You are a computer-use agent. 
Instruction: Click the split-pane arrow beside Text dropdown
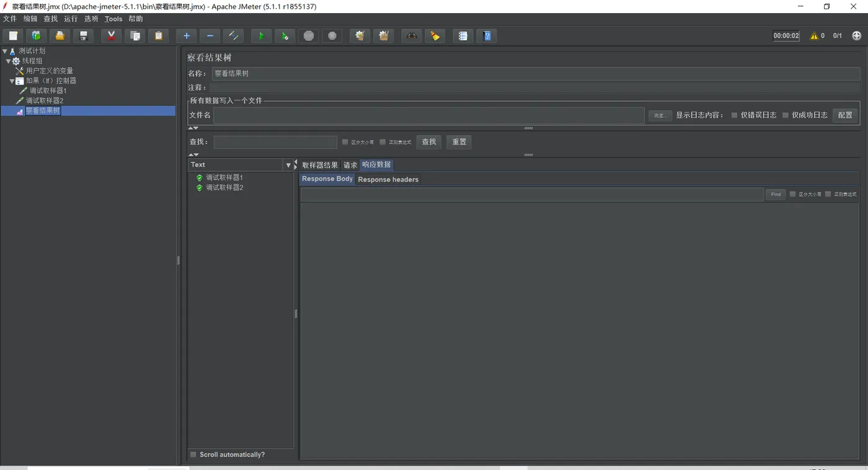pyautogui.click(x=295, y=165)
